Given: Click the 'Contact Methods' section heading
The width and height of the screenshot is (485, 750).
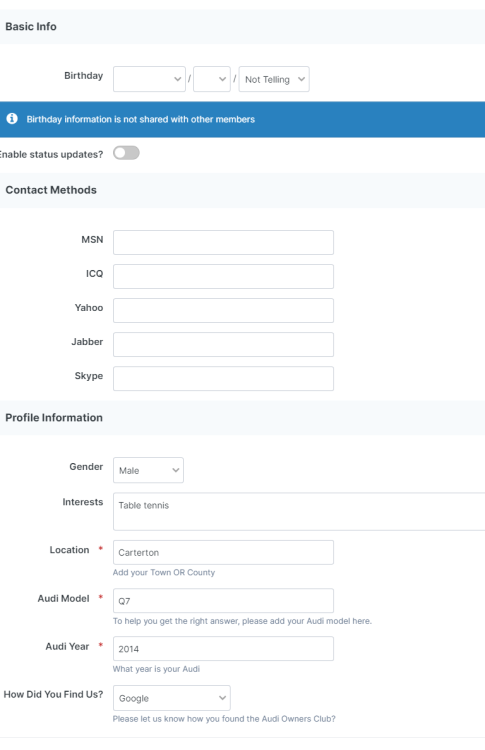Looking at the screenshot, I should 51,190.
